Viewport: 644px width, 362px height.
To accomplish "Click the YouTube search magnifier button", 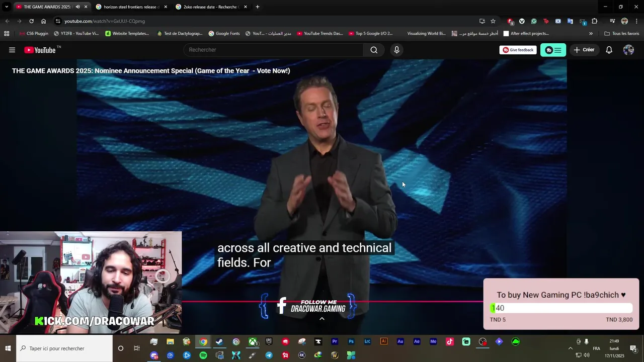I will pyautogui.click(x=374, y=50).
